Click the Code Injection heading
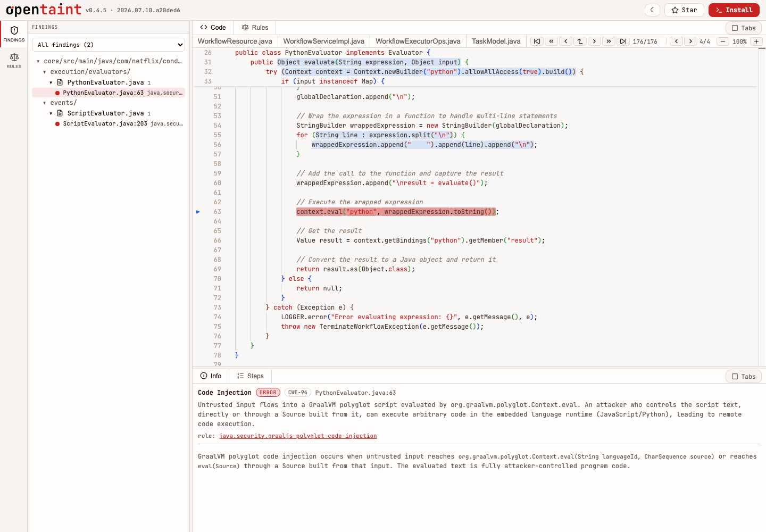 coord(224,393)
